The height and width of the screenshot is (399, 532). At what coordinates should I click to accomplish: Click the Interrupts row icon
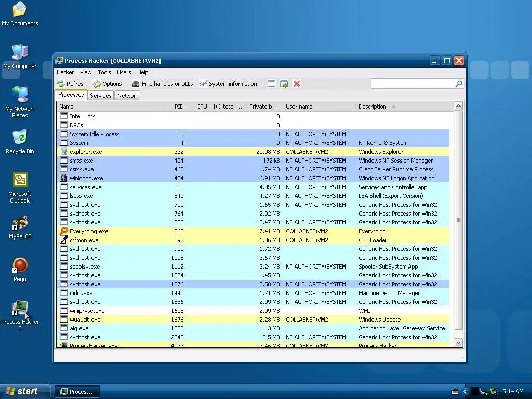(x=64, y=116)
